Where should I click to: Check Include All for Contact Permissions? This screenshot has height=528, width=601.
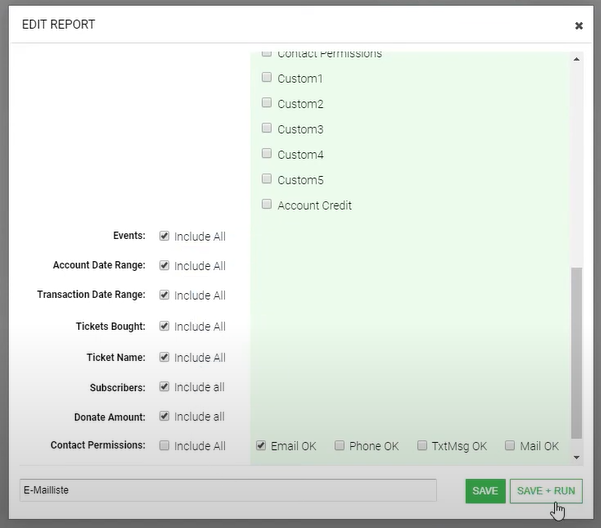tap(164, 445)
